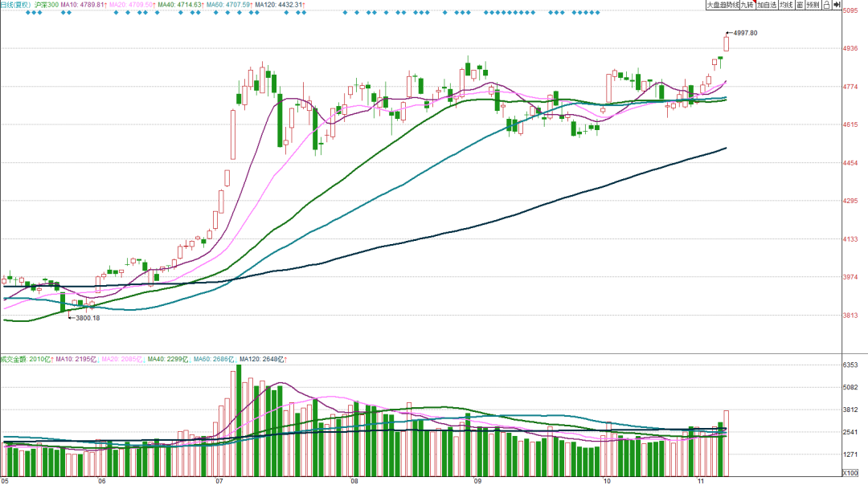Viewport: 868px width, 485px height.
Task: Add to watchlist with 加自选
Action: tap(767, 5)
